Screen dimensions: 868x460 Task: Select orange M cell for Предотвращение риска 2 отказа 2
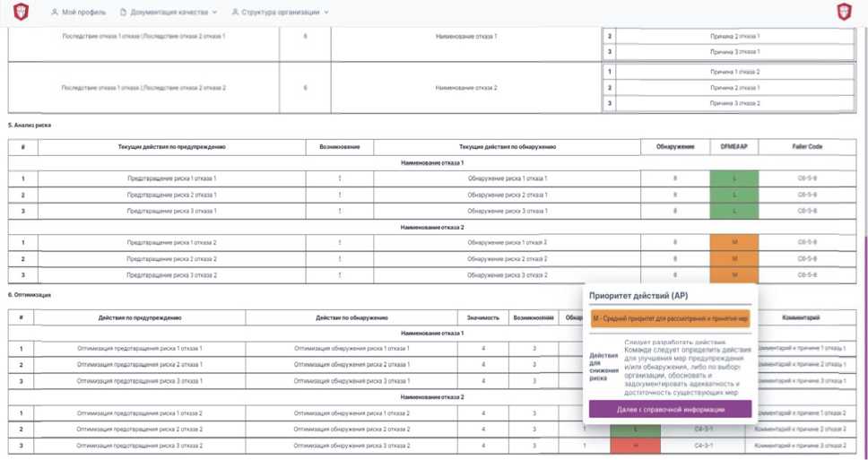[x=733, y=258]
